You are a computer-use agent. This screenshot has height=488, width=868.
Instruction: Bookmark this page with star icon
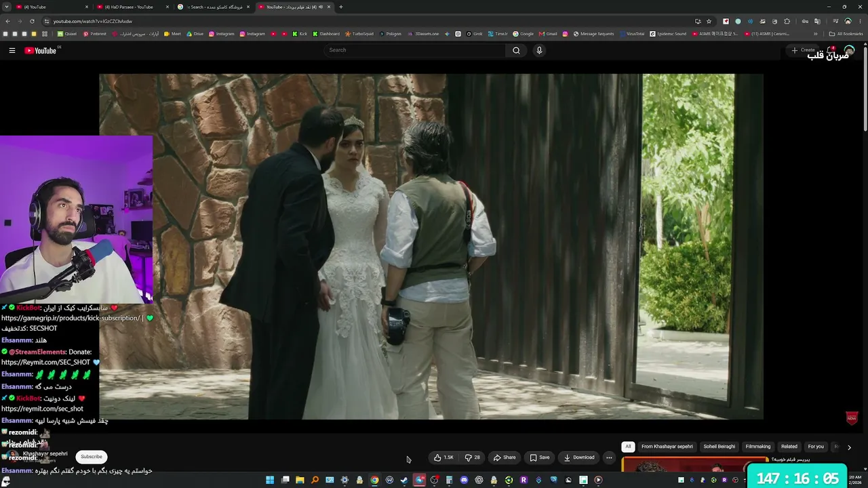click(709, 21)
